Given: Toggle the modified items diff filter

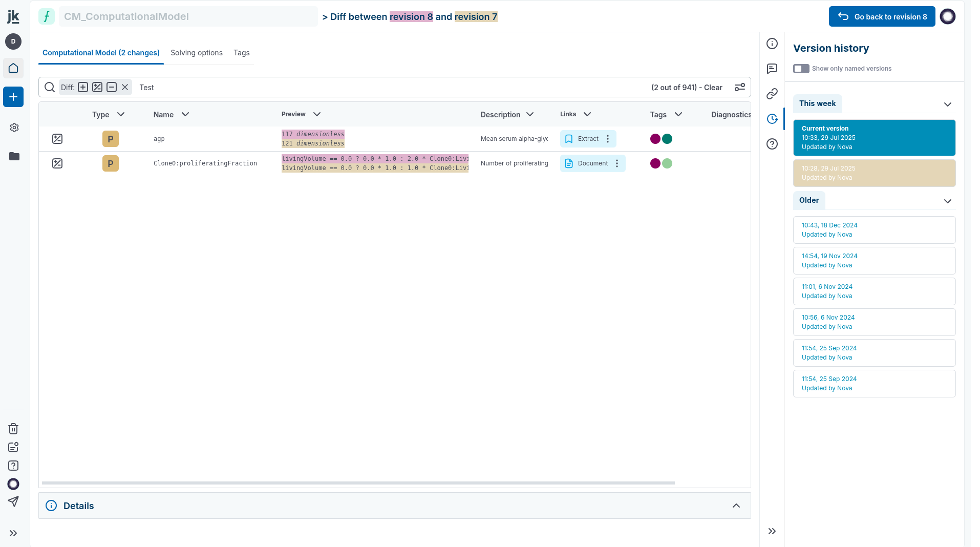Looking at the screenshot, I should tap(97, 87).
